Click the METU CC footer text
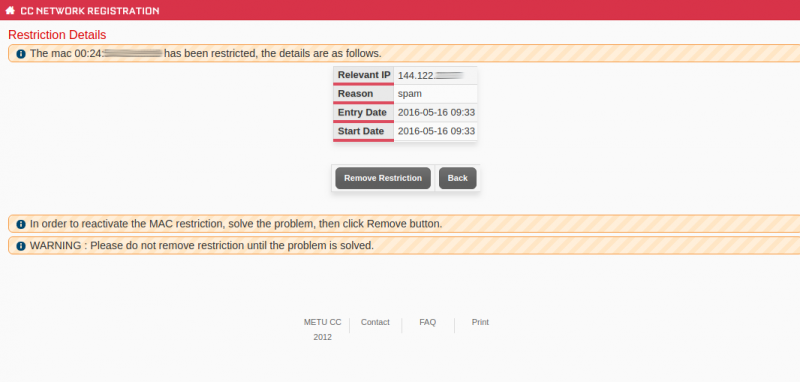800x382 pixels. coord(322,322)
